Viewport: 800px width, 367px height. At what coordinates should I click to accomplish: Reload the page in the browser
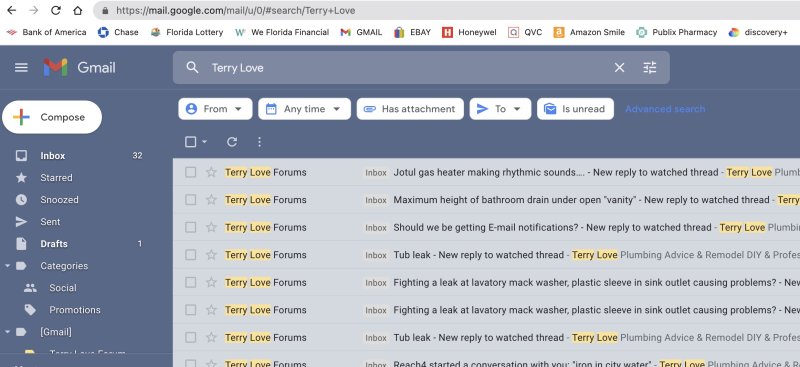pyautogui.click(x=56, y=10)
